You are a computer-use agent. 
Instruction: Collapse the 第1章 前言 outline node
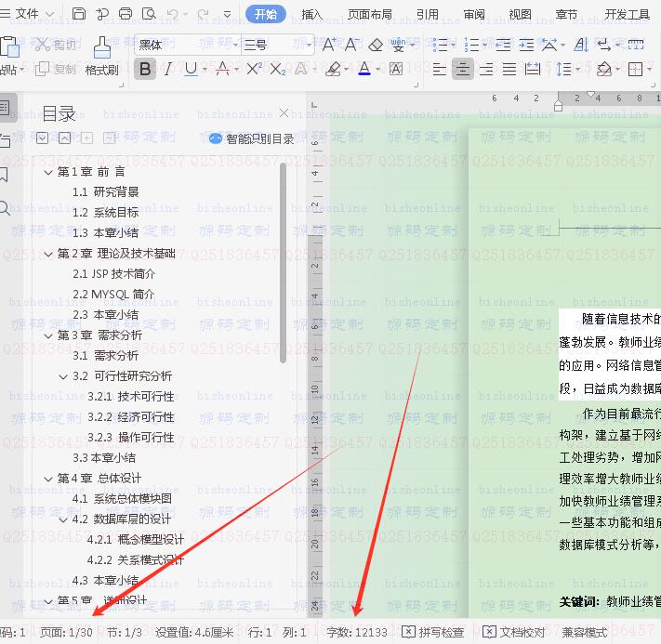[x=48, y=172]
